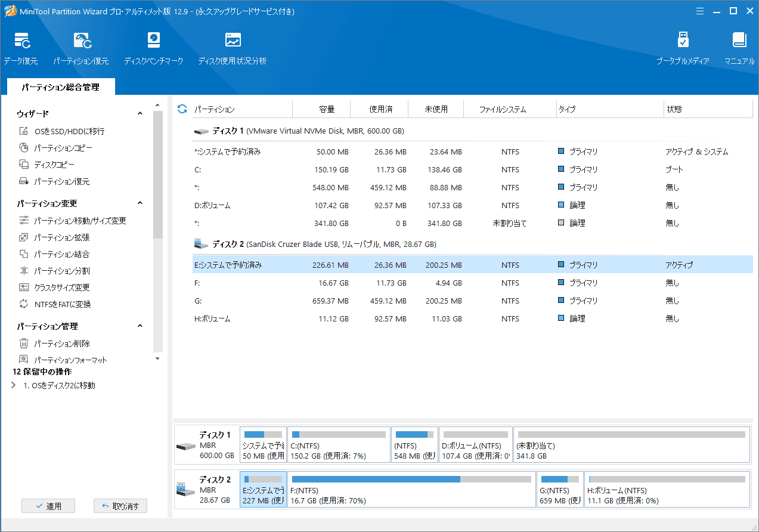
Task: Collapse the パーティション管理 section
Action: coord(140,326)
